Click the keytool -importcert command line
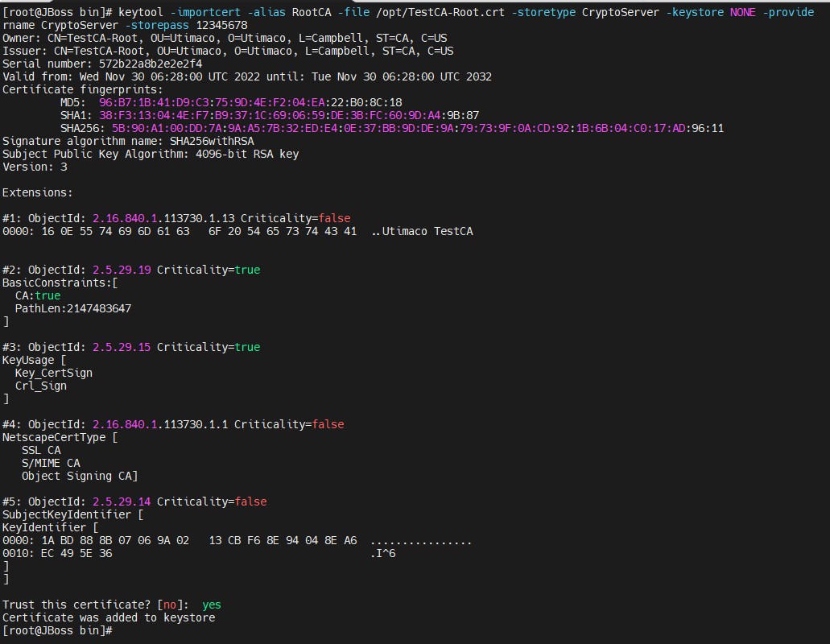Image resolution: width=830 pixels, height=644 pixels. 409,19
